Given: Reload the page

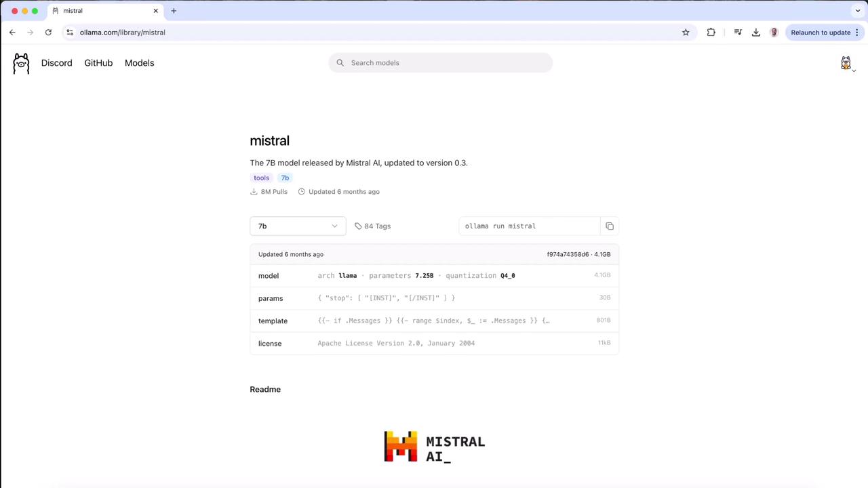Looking at the screenshot, I should point(48,33).
